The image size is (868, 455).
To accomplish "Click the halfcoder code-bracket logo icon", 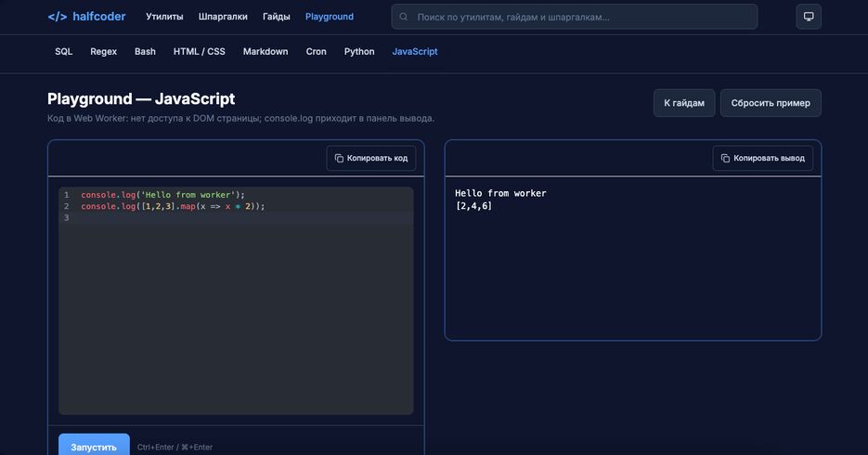I will pos(57,17).
